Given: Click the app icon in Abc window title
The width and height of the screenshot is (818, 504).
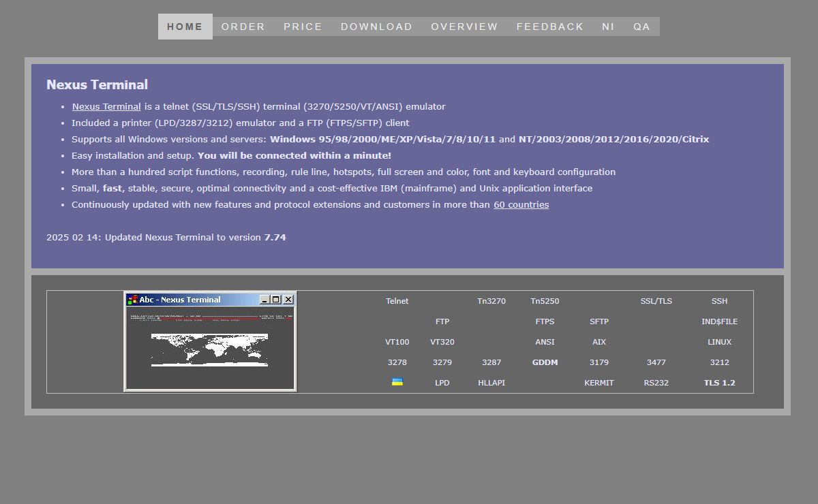Looking at the screenshot, I should pos(132,300).
